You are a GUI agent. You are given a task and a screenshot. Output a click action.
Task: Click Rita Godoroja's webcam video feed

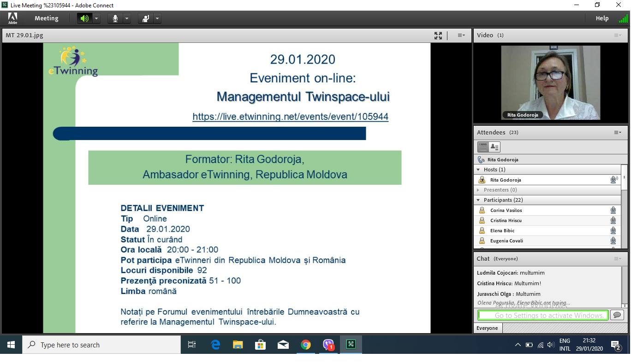pos(550,82)
